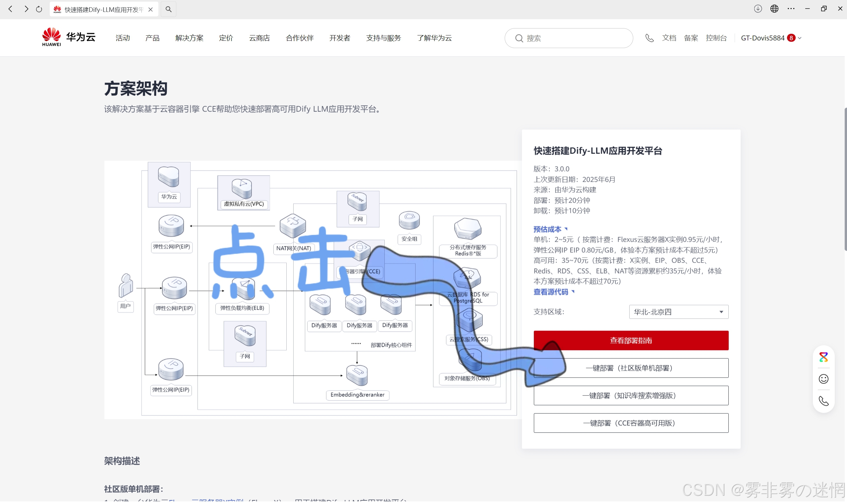Open the browser downloads icon
847x504 pixels.
[x=758, y=9]
